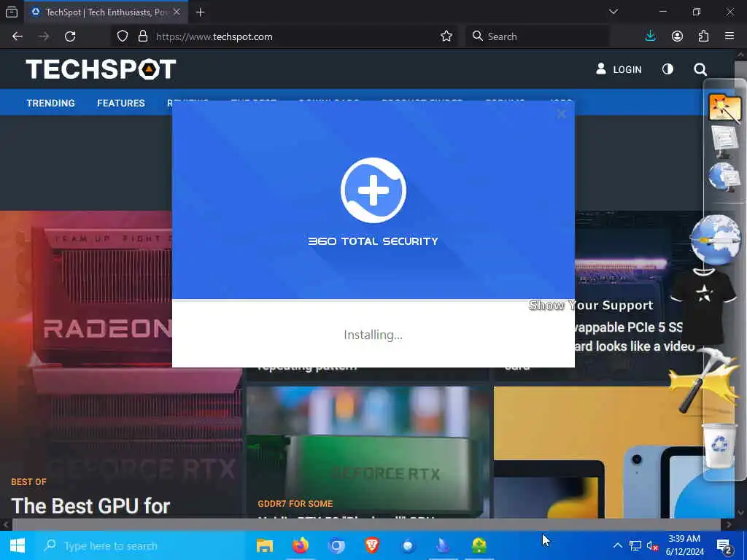
Task: Open The Best GPU for article headline
Action: coord(90,506)
